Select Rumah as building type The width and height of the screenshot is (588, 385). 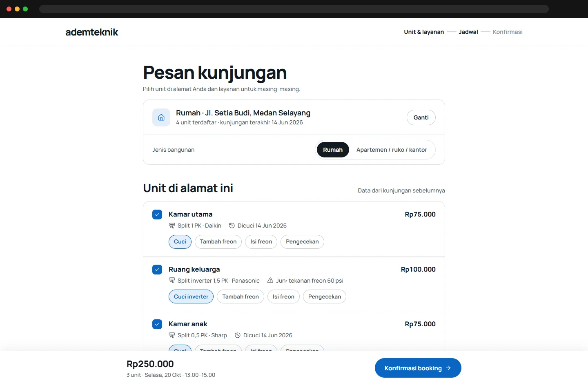[333, 150]
